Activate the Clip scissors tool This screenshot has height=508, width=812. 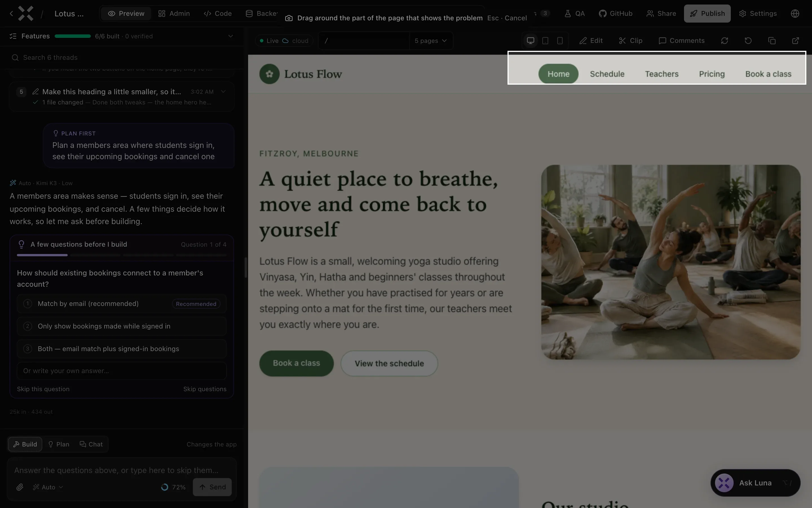[630, 41]
